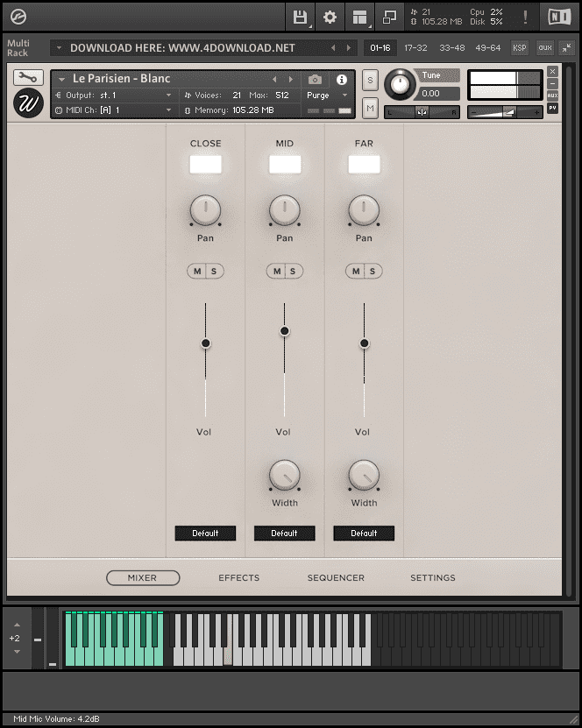Click the FAR mic volume fader
The image size is (582, 728).
pyautogui.click(x=364, y=343)
